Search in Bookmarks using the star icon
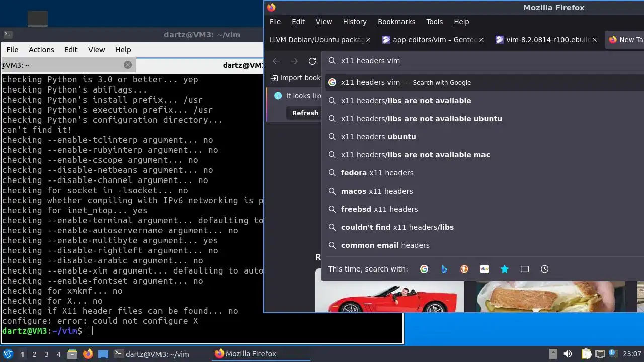 coord(505,269)
